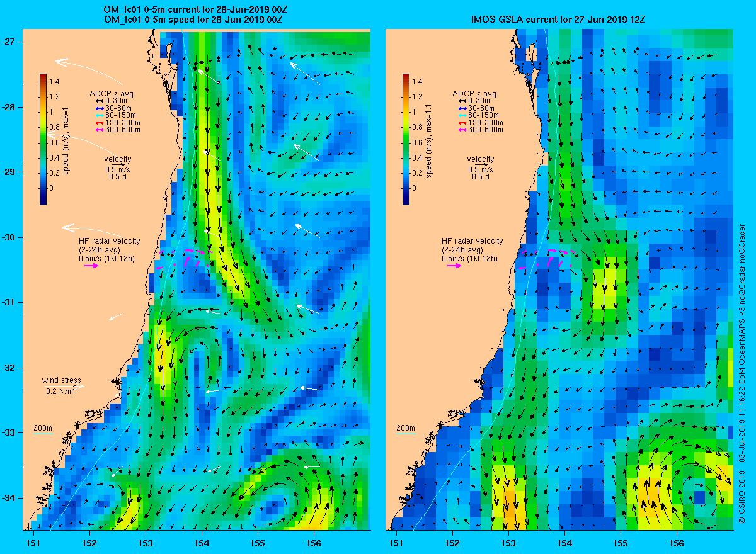Click the '150-300m' legend entry in right map
The height and width of the screenshot is (554, 756).
tap(479, 123)
